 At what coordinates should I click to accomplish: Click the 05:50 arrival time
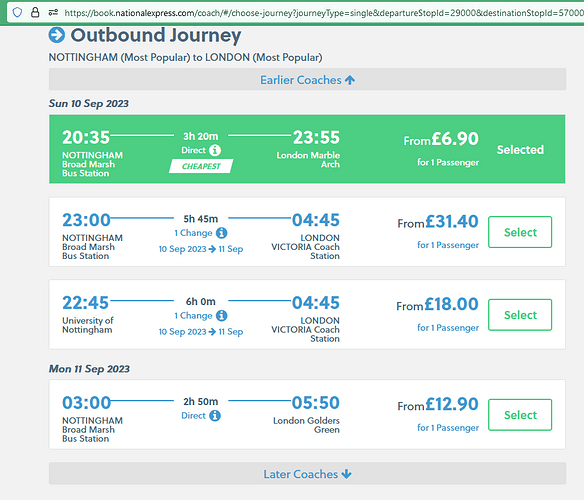[x=316, y=402]
